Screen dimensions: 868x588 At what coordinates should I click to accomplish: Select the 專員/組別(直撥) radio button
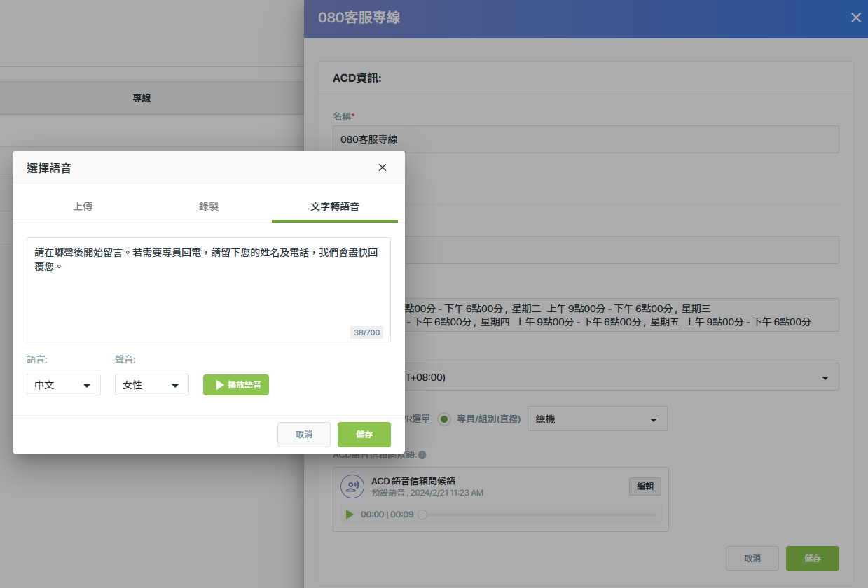[443, 419]
